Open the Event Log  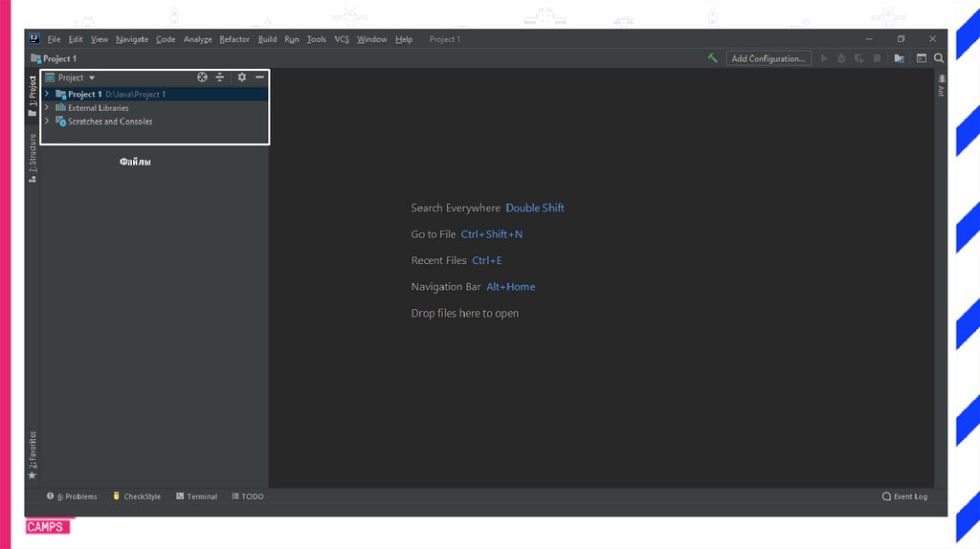904,496
